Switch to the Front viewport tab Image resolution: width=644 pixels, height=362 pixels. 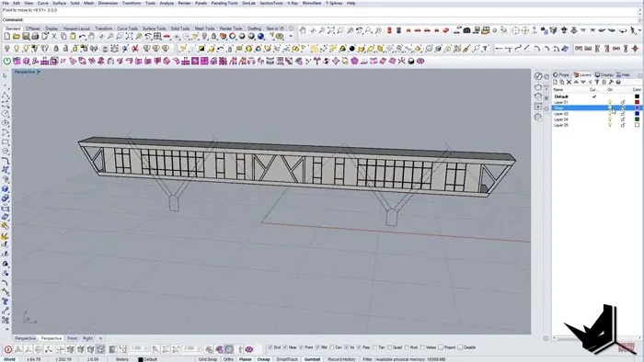click(x=72, y=338)
